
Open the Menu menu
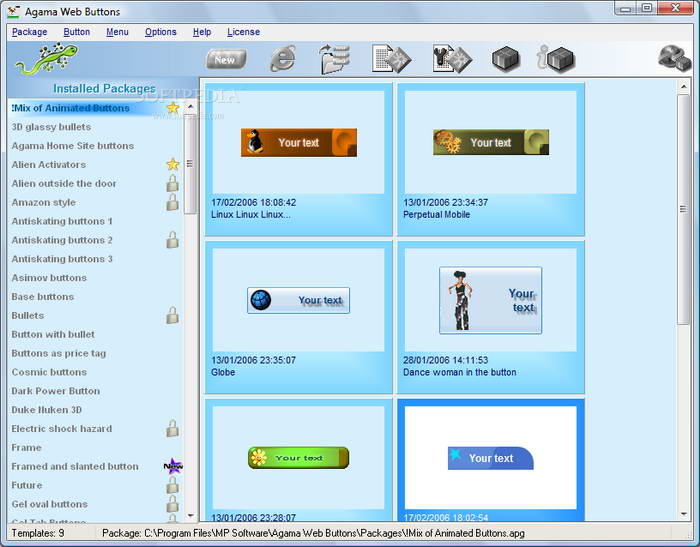[117, 32]
